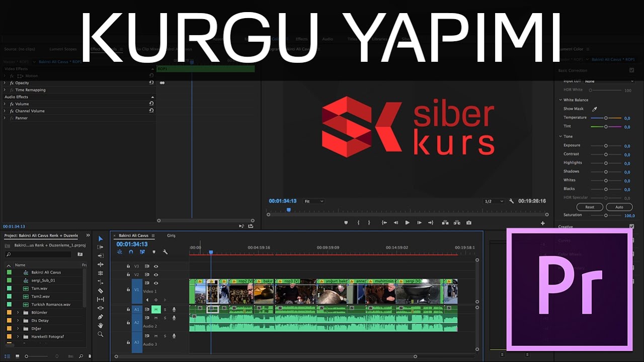644x362 pixels.
Task: Select the Selection arrow tool
Action: pos(101,239)
